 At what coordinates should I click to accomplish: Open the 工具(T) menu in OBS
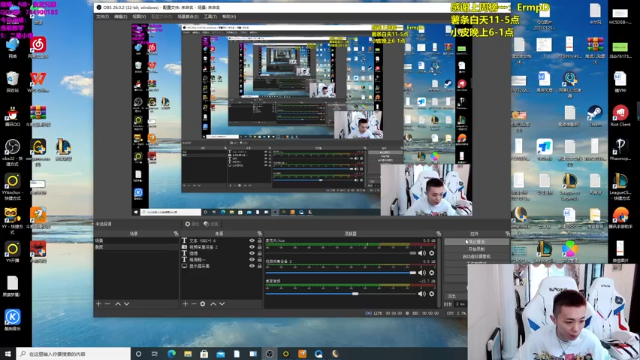(x=210, y=17)
